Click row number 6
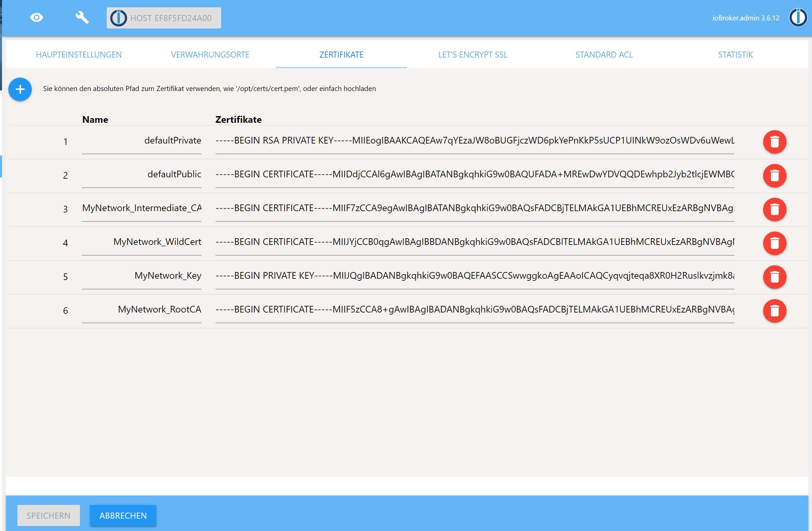The width and height of the screenshot is (812, 531). pyautogui.click(x=66, y=310)
